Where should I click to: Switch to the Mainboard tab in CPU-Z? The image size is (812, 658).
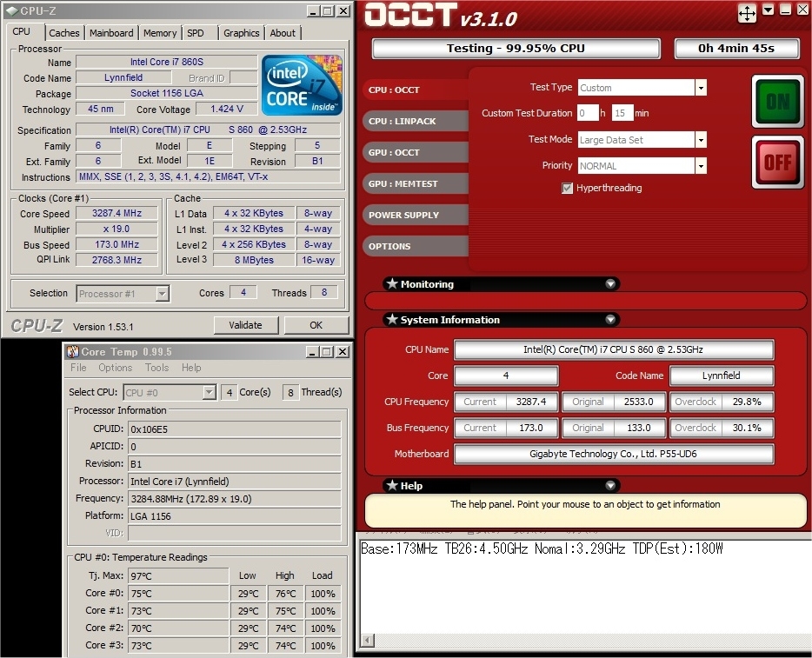(111, 33)
